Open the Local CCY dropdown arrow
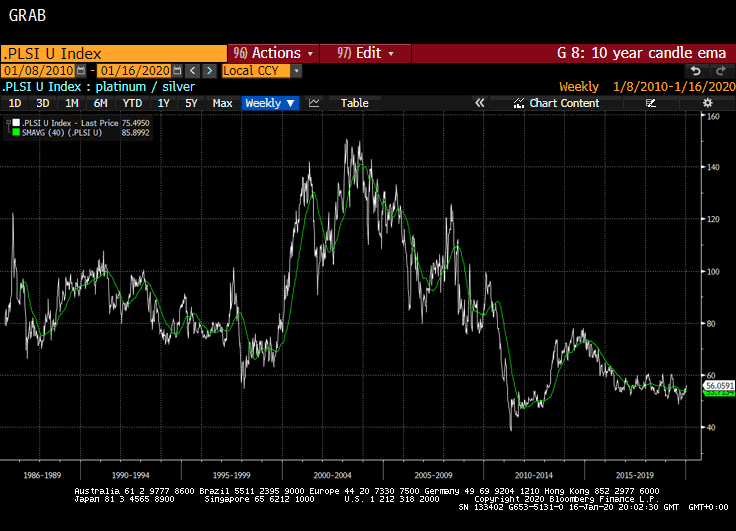Screen dimensions: 736x531 coord(296,71)
